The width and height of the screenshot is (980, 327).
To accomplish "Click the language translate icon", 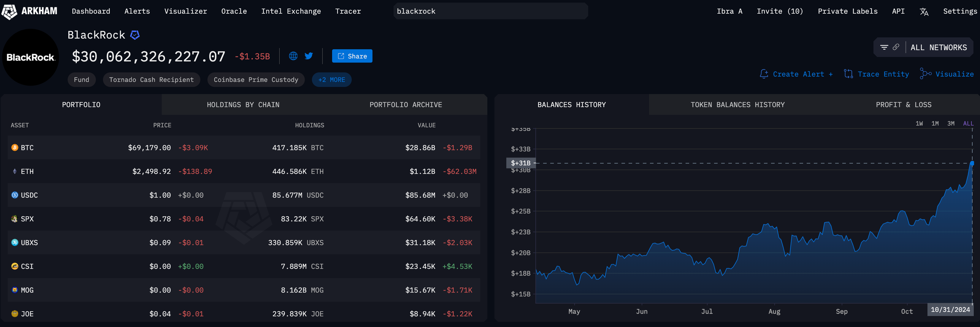I will coord(924,12).
